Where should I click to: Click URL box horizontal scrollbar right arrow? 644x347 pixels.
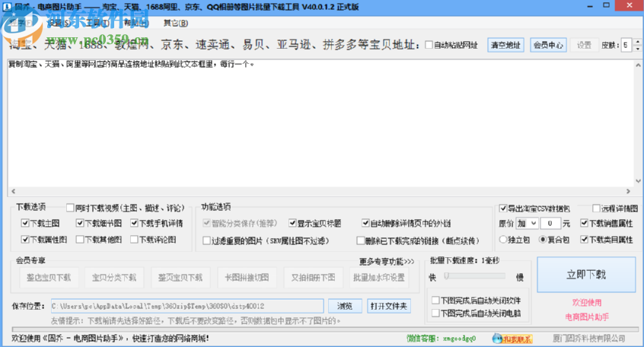628,191
